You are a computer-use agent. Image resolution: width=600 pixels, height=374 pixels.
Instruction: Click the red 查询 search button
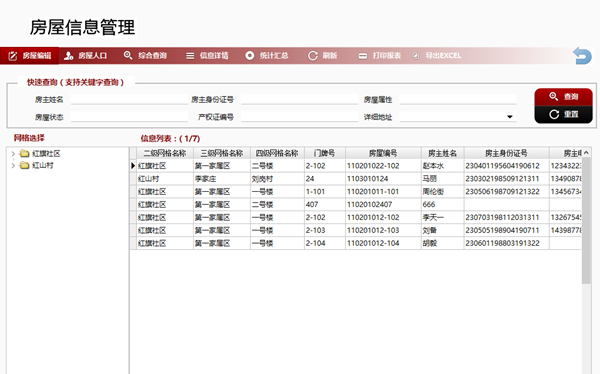[563, 96]
